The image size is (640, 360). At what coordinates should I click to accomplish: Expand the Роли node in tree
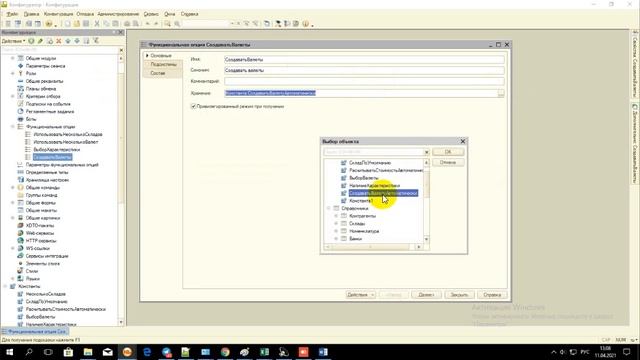coord(13,73)
